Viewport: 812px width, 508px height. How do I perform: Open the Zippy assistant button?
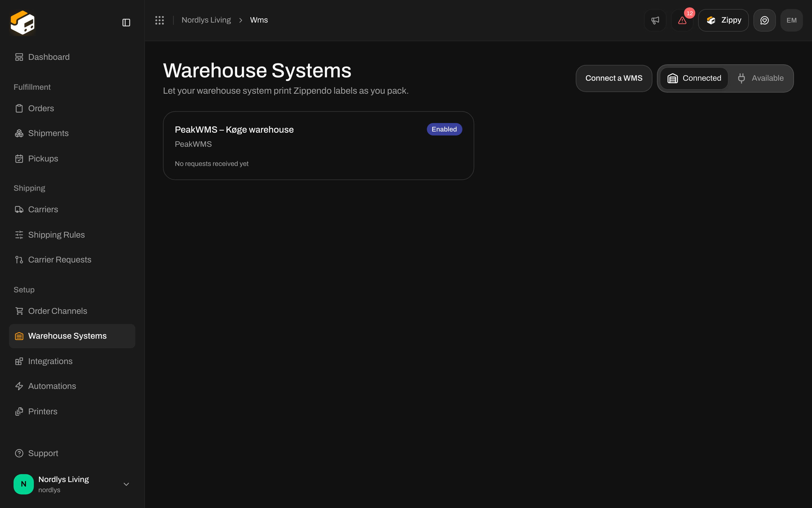tap(723, 20)
